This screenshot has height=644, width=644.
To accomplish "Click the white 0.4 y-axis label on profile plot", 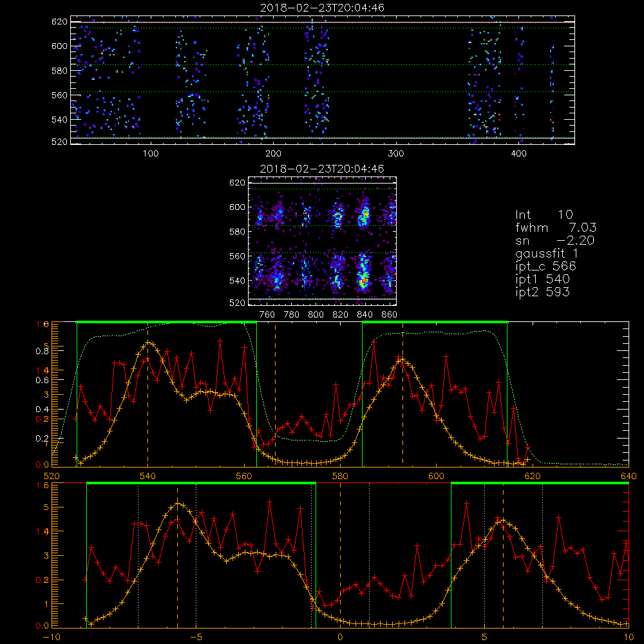I will (x=41, y=410).
